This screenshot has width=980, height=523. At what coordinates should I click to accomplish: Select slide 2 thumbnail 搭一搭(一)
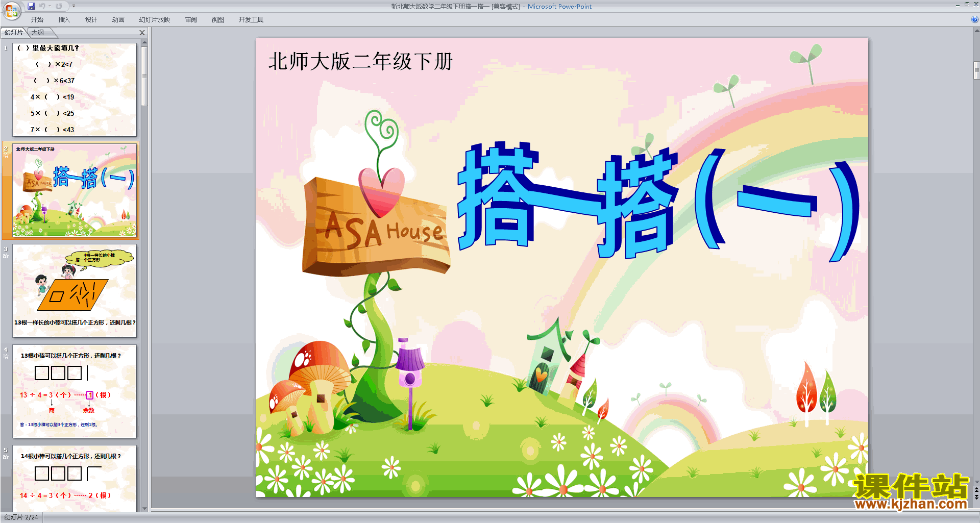click(75, 190)
